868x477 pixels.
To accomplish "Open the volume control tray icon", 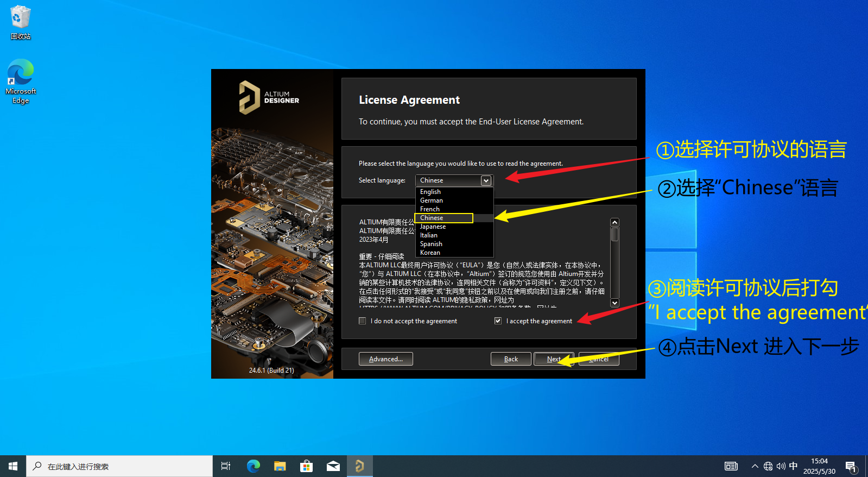I will point(781,466).
